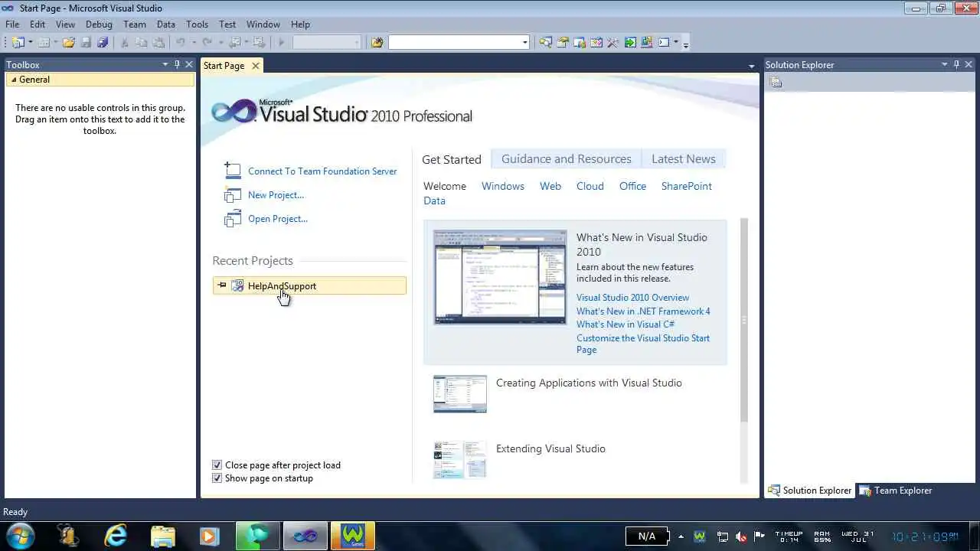980x551 pixels.
Task: Open the Debug menu
Action: 99,24
